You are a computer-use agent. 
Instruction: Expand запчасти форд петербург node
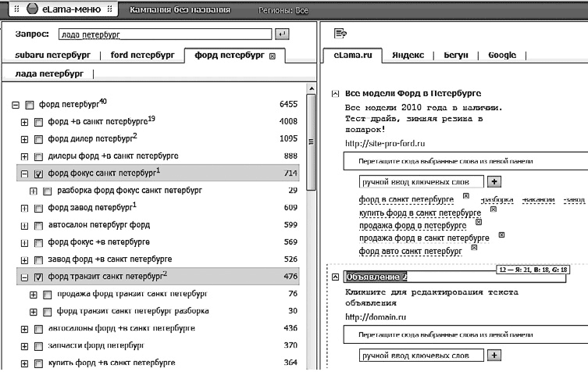24,346
